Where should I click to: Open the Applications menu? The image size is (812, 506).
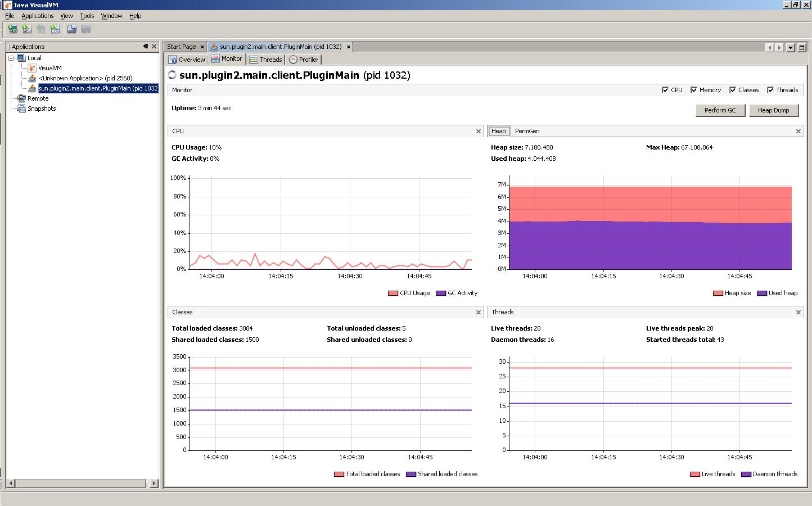click(x=38, y=16)
